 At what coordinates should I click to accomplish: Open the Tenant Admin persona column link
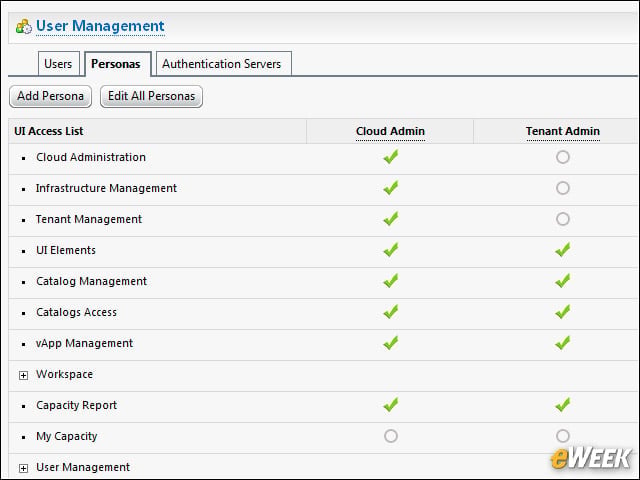pos(563,131)
